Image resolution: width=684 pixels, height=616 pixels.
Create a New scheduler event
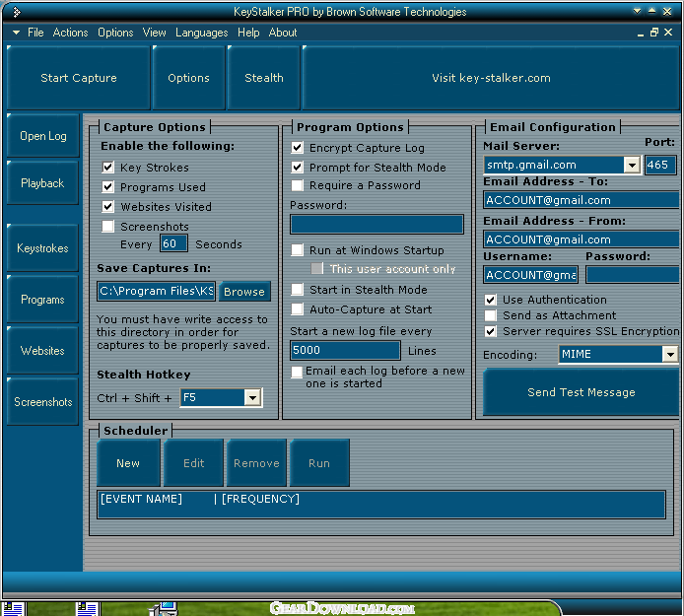pyautogui.click(x=128, y=463)
